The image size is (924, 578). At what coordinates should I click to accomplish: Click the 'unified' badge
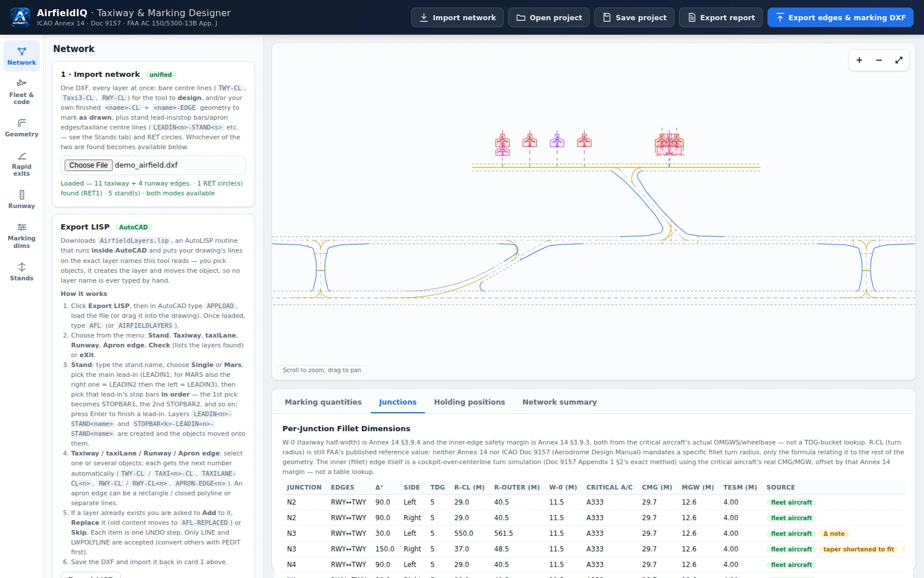click(x=161, y=75)
